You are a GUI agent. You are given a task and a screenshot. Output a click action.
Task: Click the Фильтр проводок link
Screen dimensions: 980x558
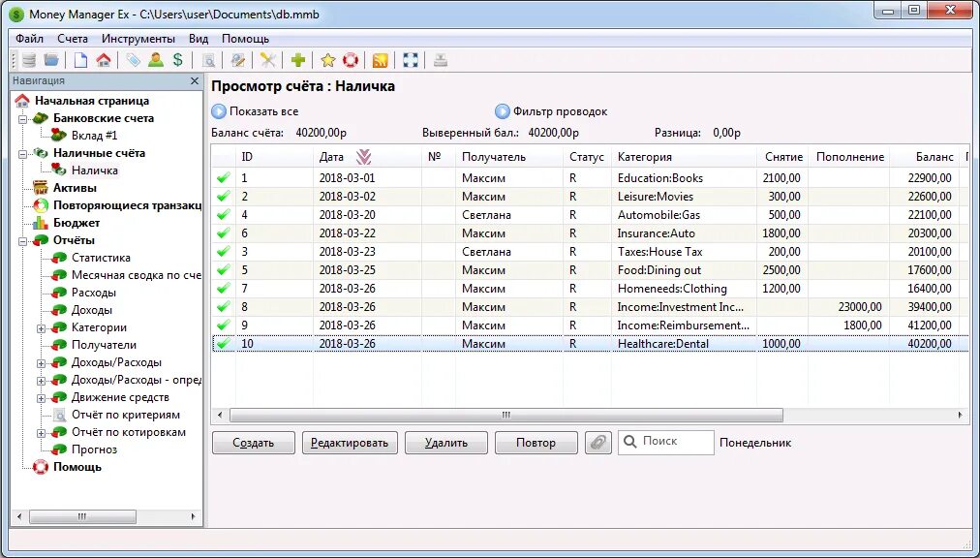[560, 111]
